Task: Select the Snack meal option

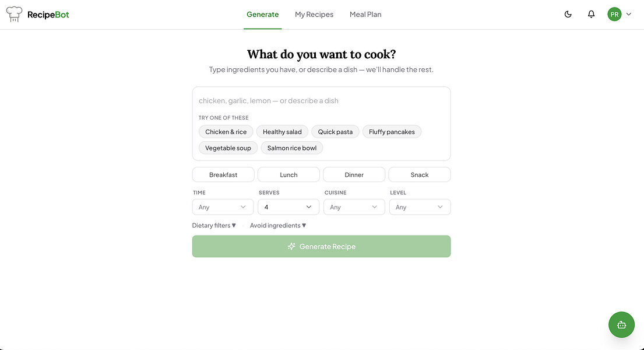Action: click(x=420, y=174)
